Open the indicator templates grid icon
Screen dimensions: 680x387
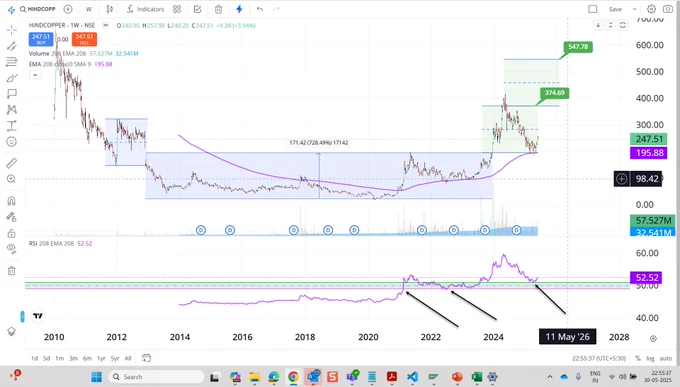(177, 9)
